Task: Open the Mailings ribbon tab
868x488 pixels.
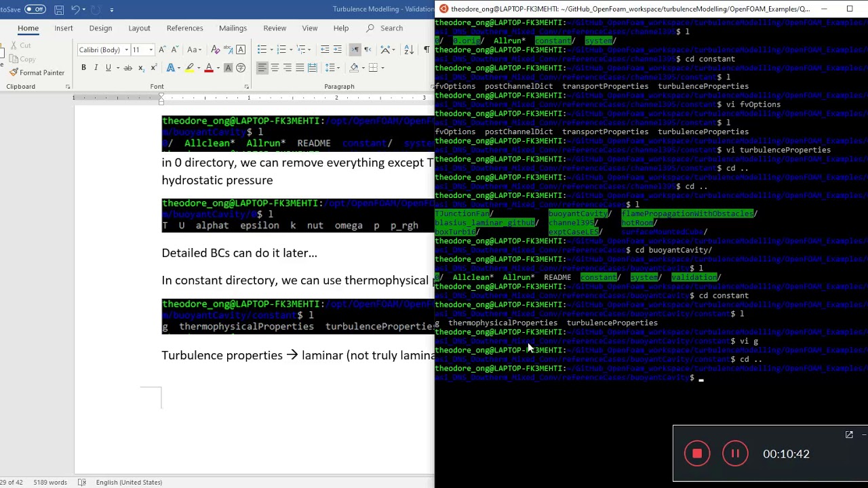Action: point(233,28)
